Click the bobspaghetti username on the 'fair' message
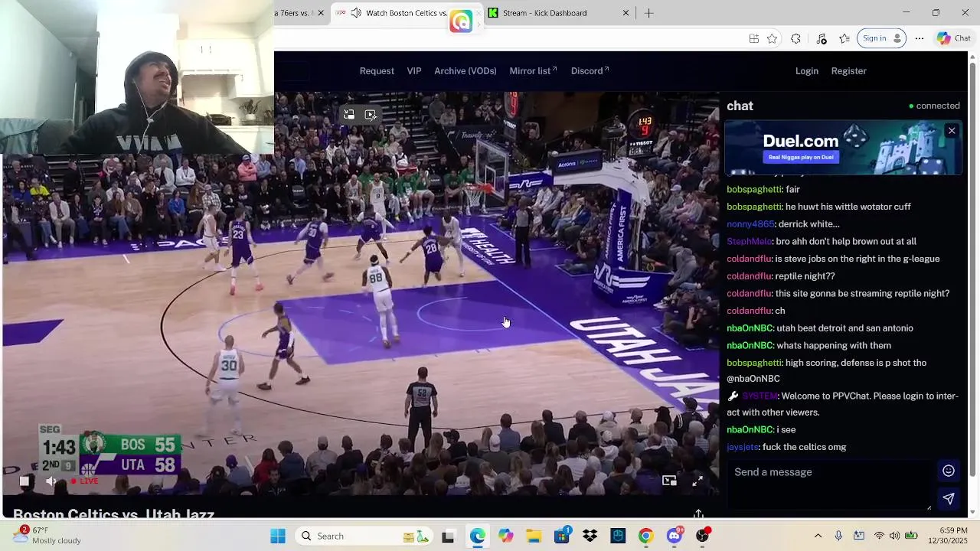This screenshot has height=551, width=980. pos(754,189)
